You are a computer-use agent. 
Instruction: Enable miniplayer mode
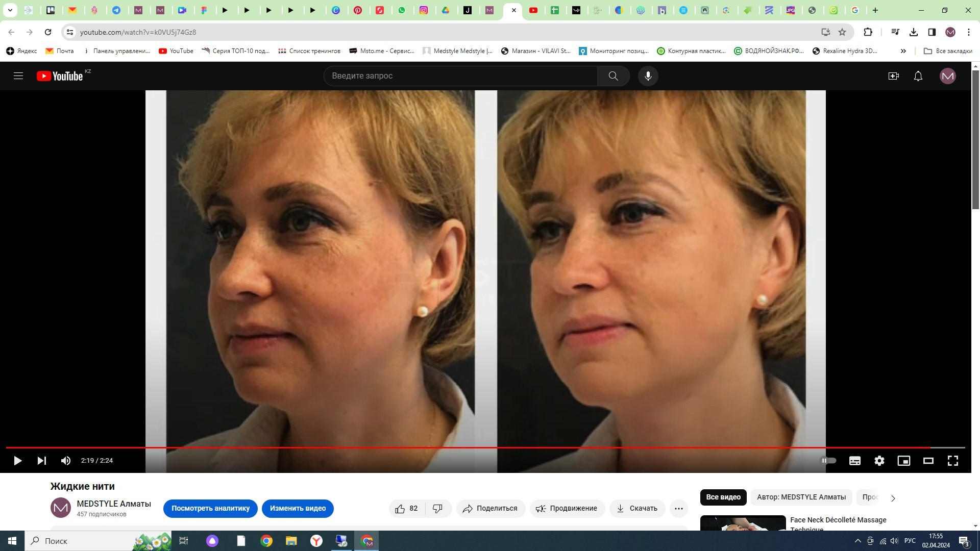tap(903, 461)
